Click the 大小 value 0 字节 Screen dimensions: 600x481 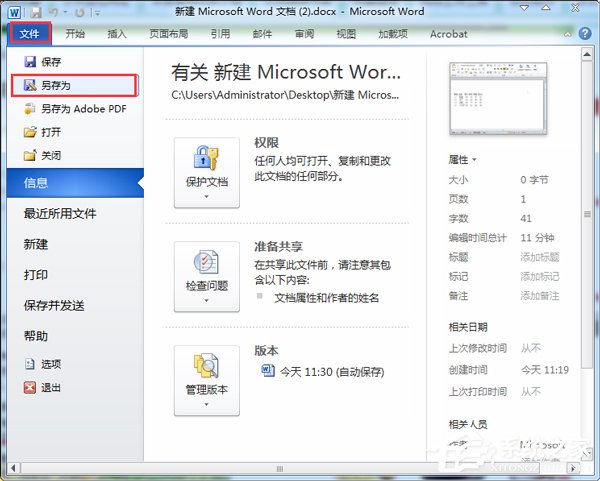(534, 179)
